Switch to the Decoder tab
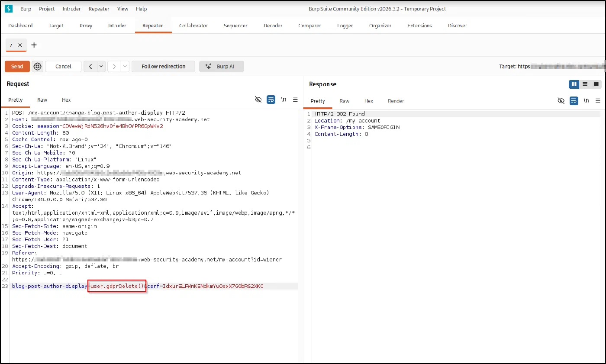 (x=273, y=26)
